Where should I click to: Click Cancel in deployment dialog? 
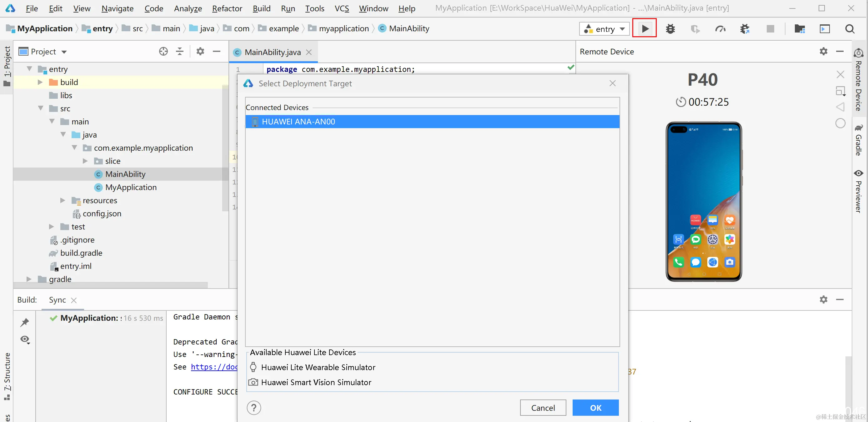pos(543,408)
